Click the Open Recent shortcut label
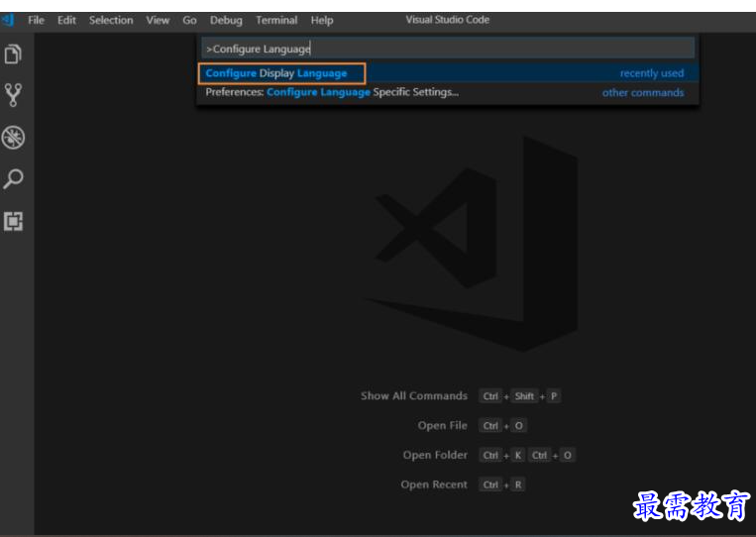Viewport: 756px width, 537px height. coord(434,483)
